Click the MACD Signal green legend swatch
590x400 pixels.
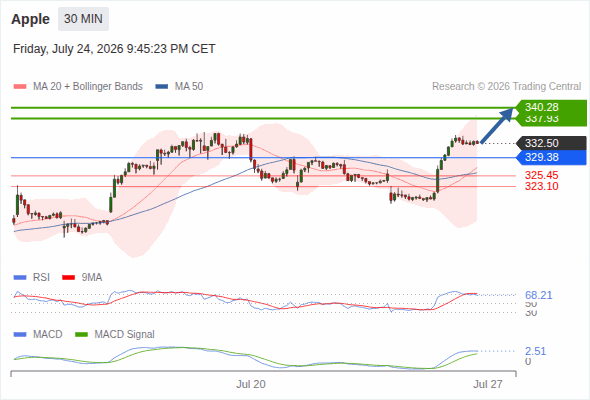click(82, 334)
